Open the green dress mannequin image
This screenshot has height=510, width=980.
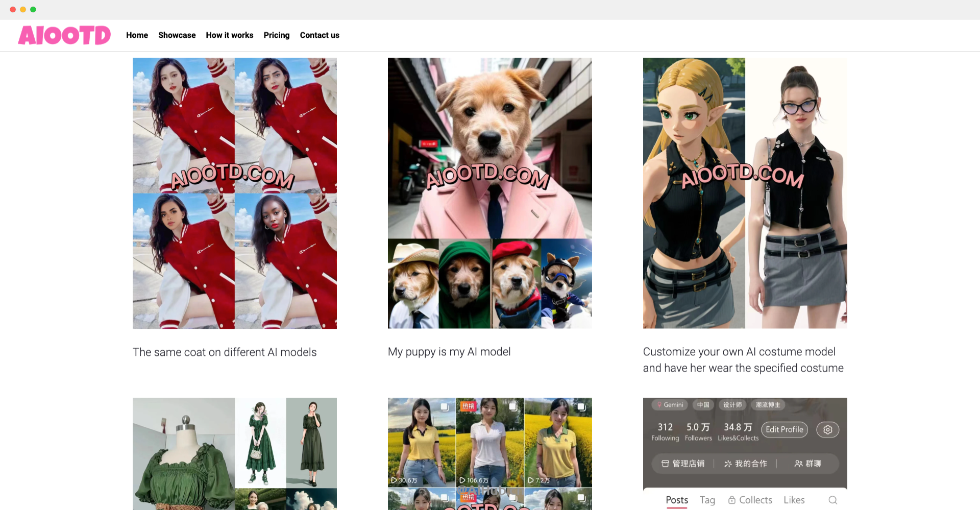pyautogui.click(x=235, y=454)
